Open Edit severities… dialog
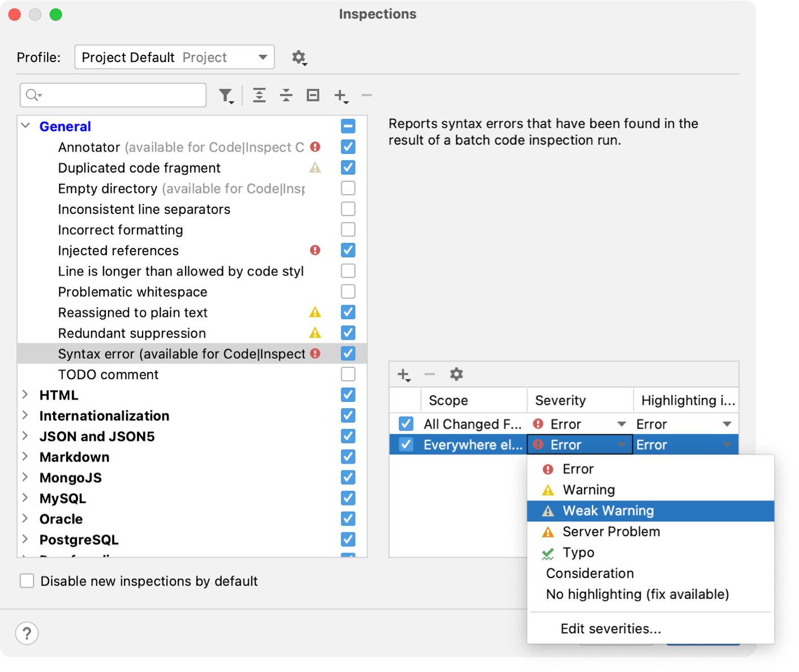799x672 pixels. pyautogui.click(x=650, y=629)
